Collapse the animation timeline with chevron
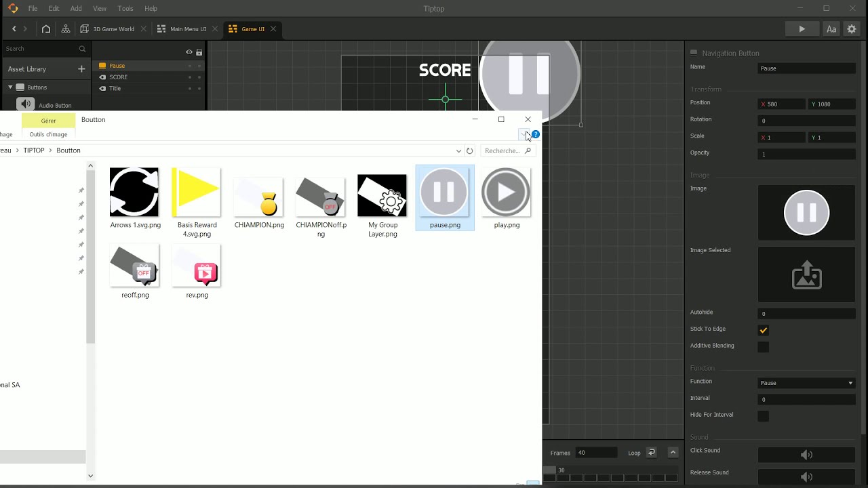The width and height of the screenshot is (868, 488). pos(673,453)
